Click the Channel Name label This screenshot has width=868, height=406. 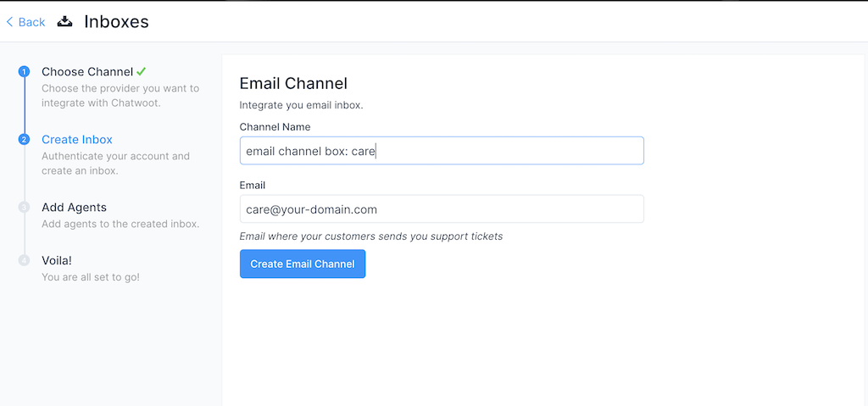[275, 127]
